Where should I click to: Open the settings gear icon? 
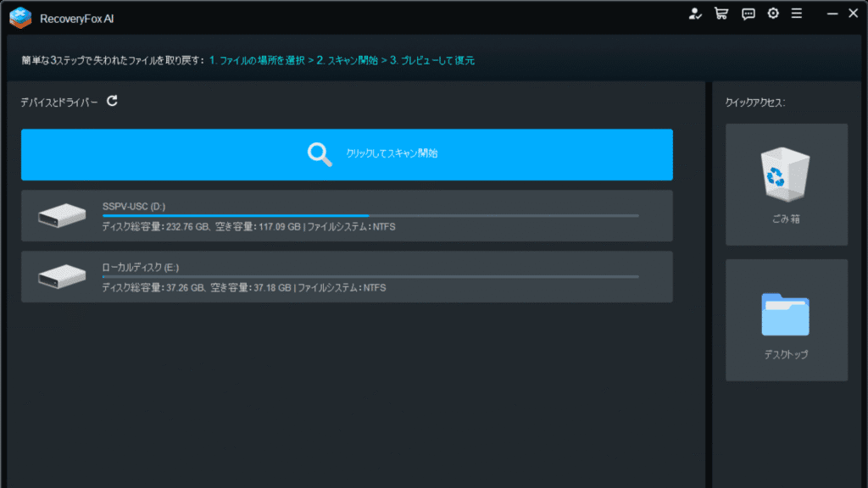(x=773, y=14)
